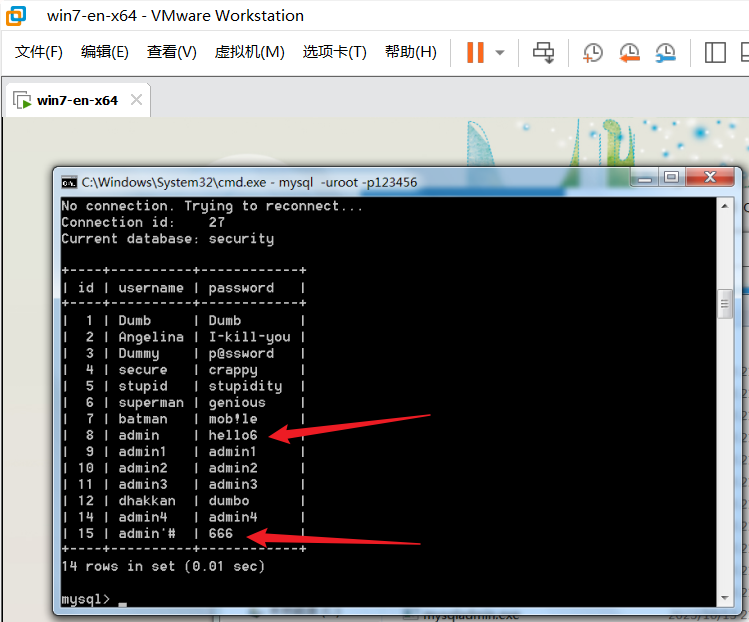
Task: Pause the virtual machine with the orange button
Action: [475, 52]
